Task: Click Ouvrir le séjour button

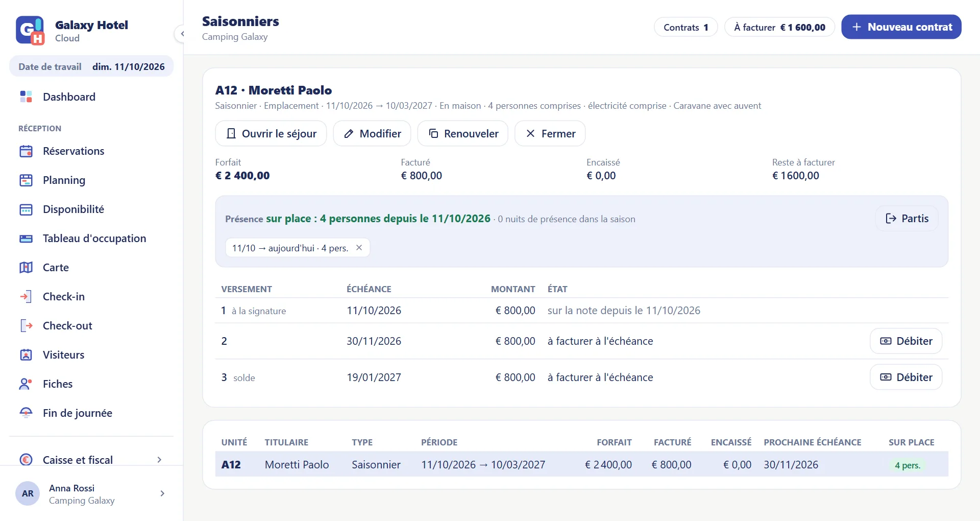Action: pos(271,133)
